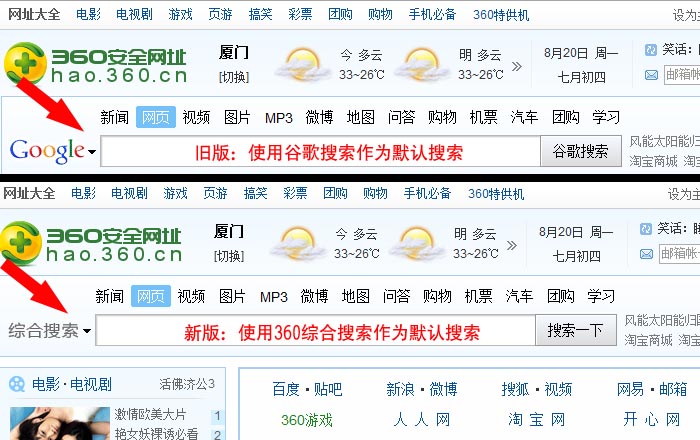Viewport: 700px width, 440px height.
Task: Click the email account field in the upper page
Action: 682,75
